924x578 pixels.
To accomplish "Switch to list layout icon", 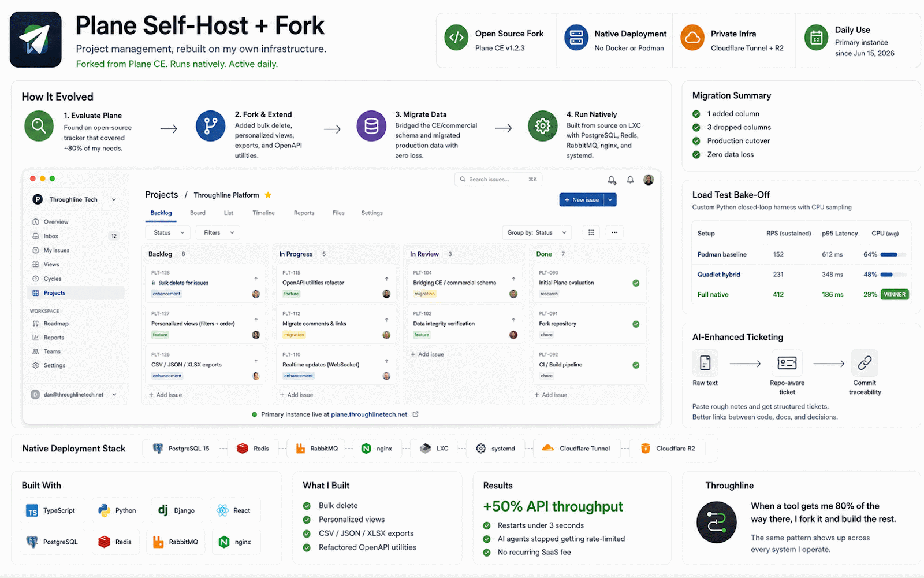I will pyautogui.click(x=591, y=232).
